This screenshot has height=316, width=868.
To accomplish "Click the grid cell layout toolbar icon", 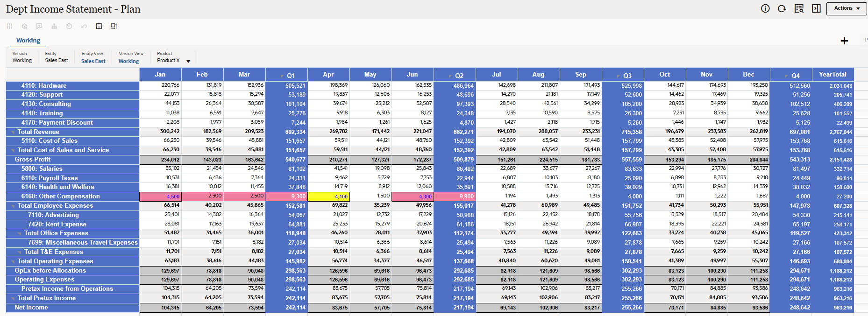I will 99,26.
